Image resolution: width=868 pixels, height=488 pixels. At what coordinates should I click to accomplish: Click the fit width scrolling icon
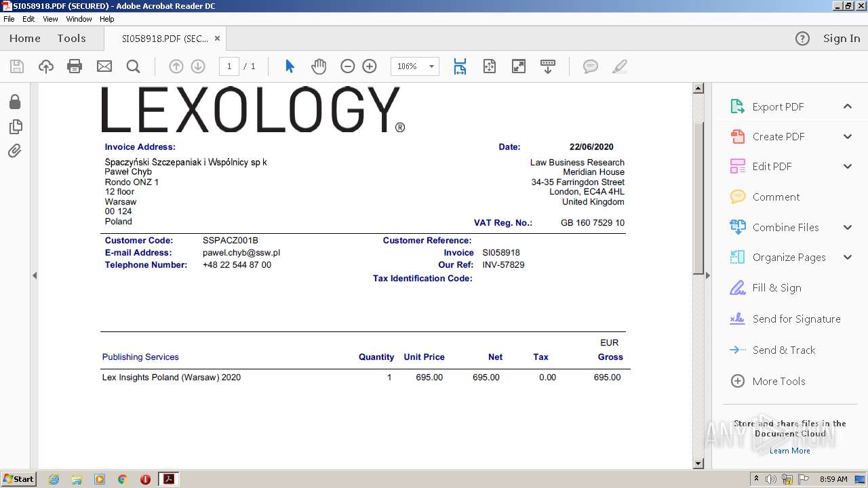coord(460,66)
